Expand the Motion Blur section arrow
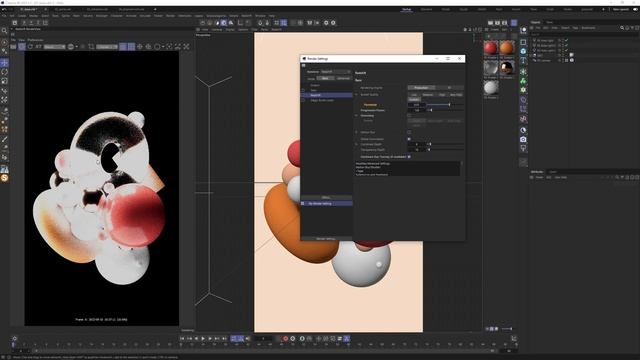Image resolution: width=640 pixels, height=360 pixels. click(356, 132)
